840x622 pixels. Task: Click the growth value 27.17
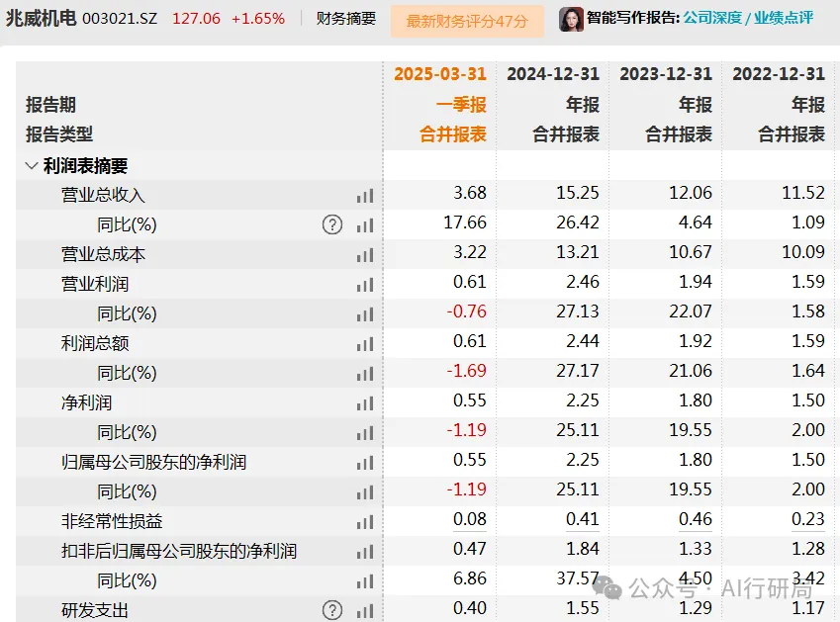point(578,371)
